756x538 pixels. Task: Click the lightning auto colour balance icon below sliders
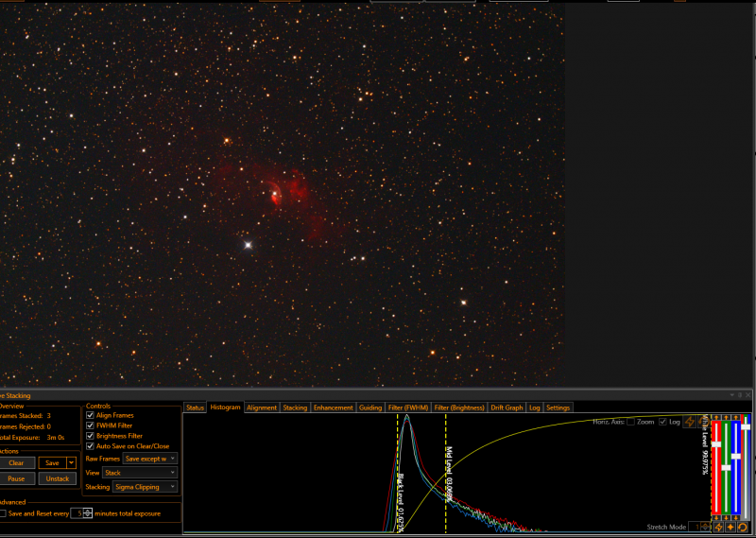718,527
